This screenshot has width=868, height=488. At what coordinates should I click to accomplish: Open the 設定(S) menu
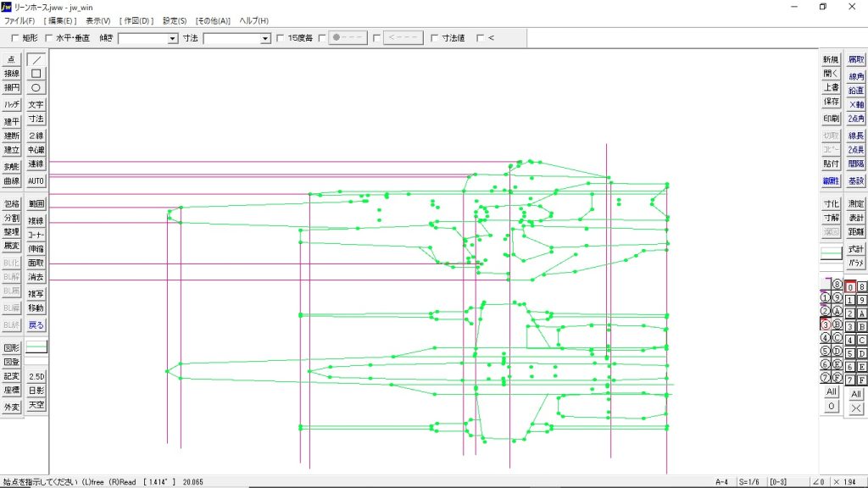click(x=175, y=20)
